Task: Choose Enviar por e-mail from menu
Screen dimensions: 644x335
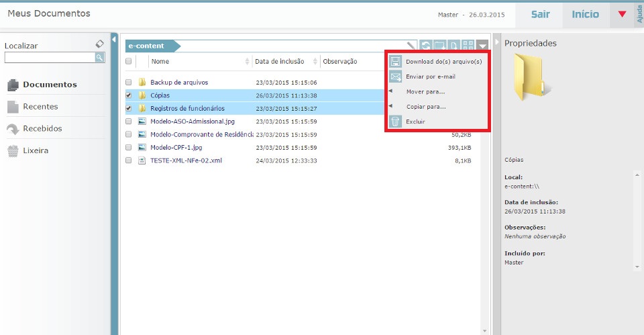Action: [430, 77]
